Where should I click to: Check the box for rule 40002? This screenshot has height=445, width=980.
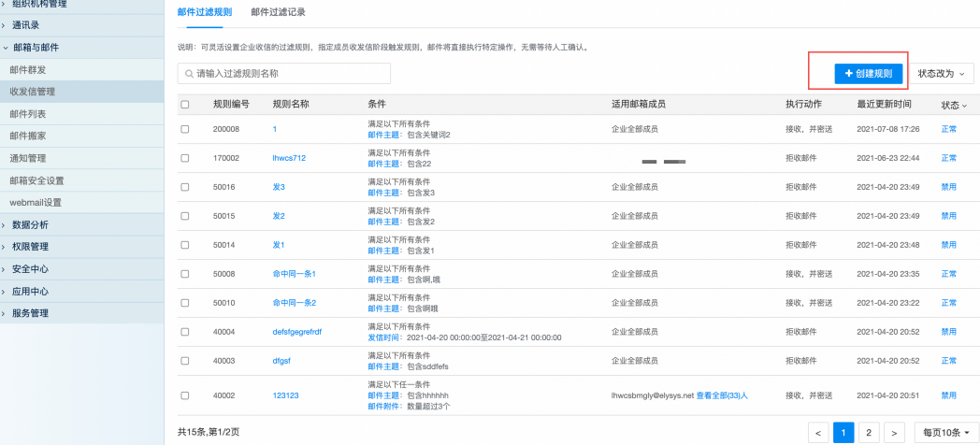[185, 395]
